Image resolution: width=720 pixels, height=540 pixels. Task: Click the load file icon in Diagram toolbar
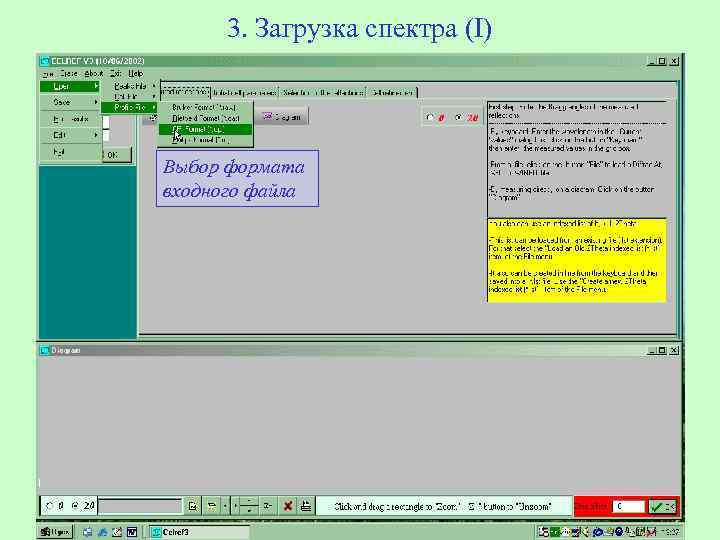coord(193,506)
